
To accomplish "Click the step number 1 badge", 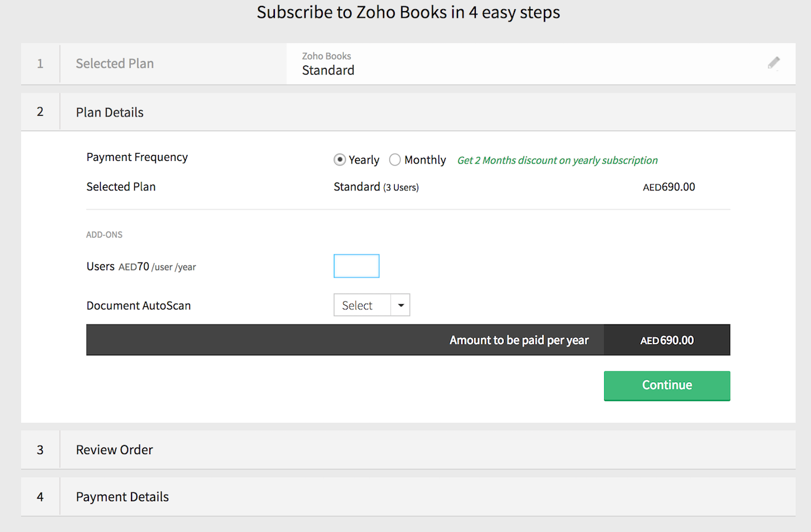I will 40,63.
